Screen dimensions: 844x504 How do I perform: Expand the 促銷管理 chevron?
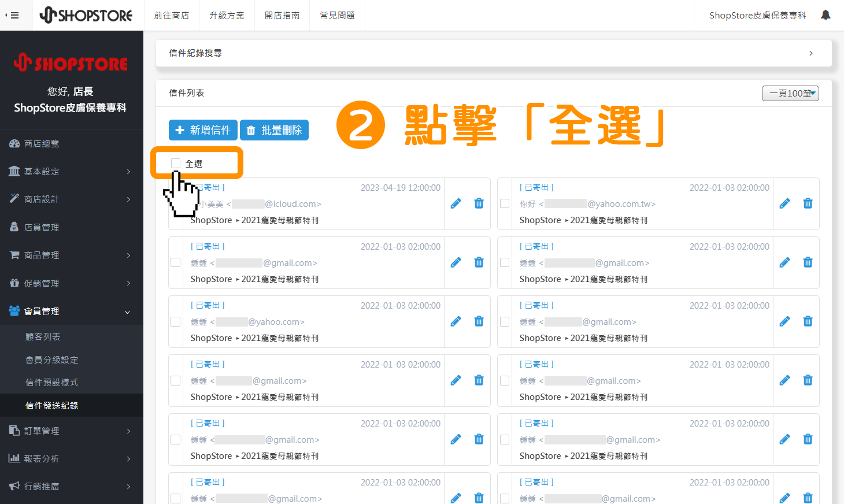tap(128, 283)
